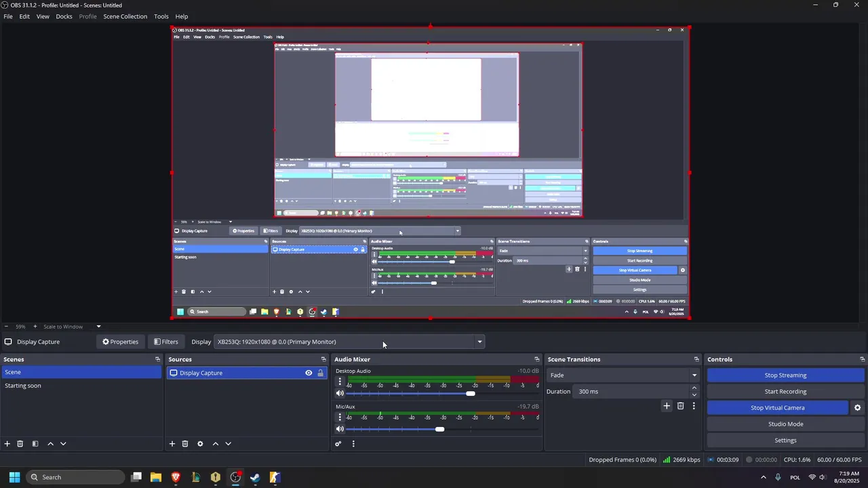
Task: Open Audio Mixer menu at panel bottom
Action: pyautogui.click(x=353, y=444)
